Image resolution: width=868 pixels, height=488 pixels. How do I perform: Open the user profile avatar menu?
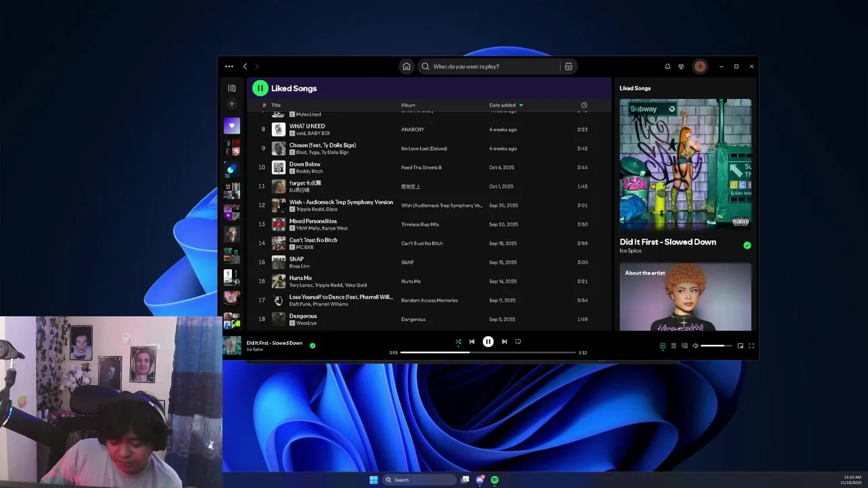[x=700, y=66]
